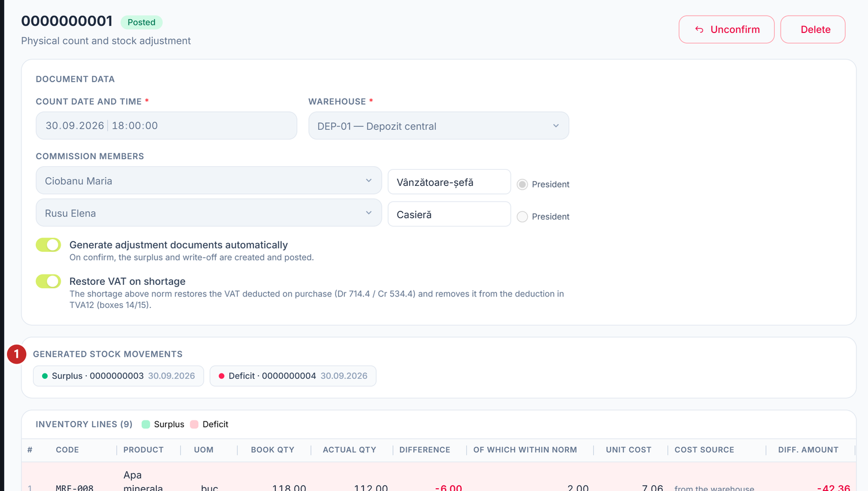Click the UNIT COST column header
Screen dimensions: 868x491
628,450
